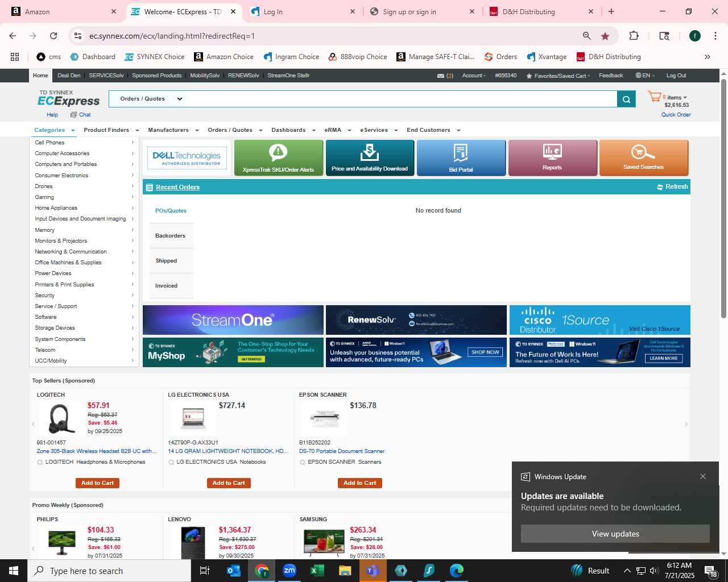Click the Windows taskbar search box
Screen dimensions: 728x582
(x=109, y=571)
